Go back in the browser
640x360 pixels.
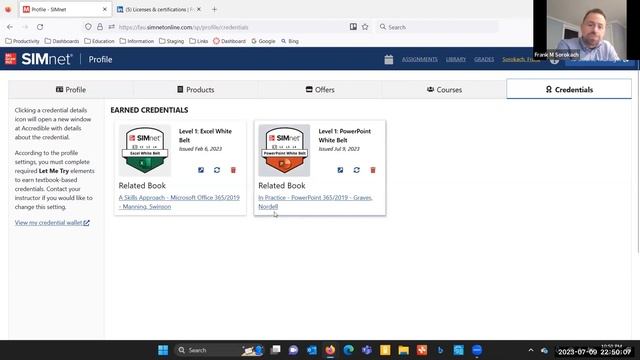[10, 27]
